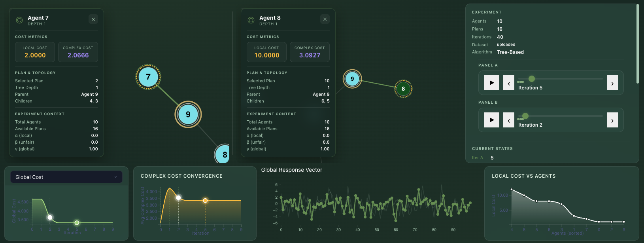Select partially visible node 8 in left tree
Screen dimensions: 644x243
[x=222, y=154]
